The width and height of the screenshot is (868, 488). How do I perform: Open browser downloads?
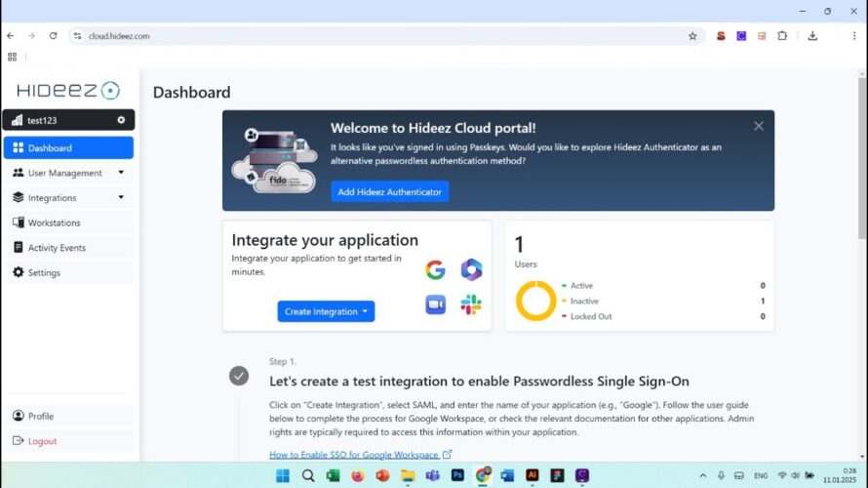[x=812, y=36]
